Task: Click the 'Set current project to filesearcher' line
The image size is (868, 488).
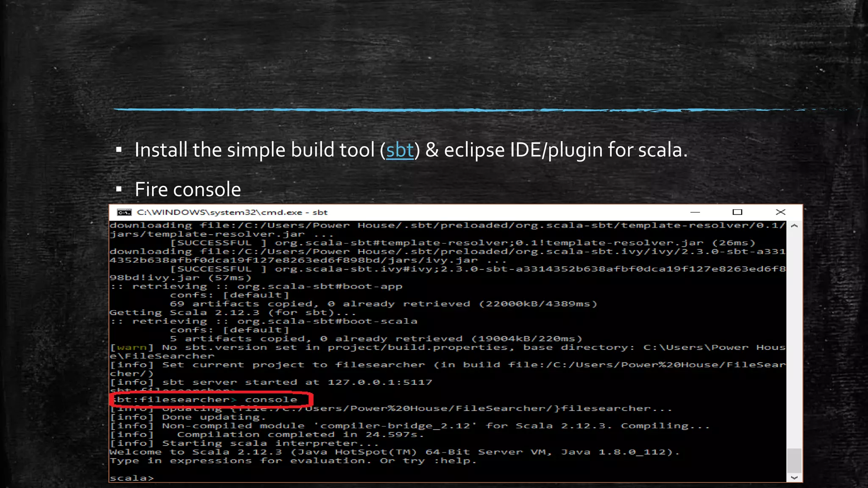Action: tap(448, 369)
